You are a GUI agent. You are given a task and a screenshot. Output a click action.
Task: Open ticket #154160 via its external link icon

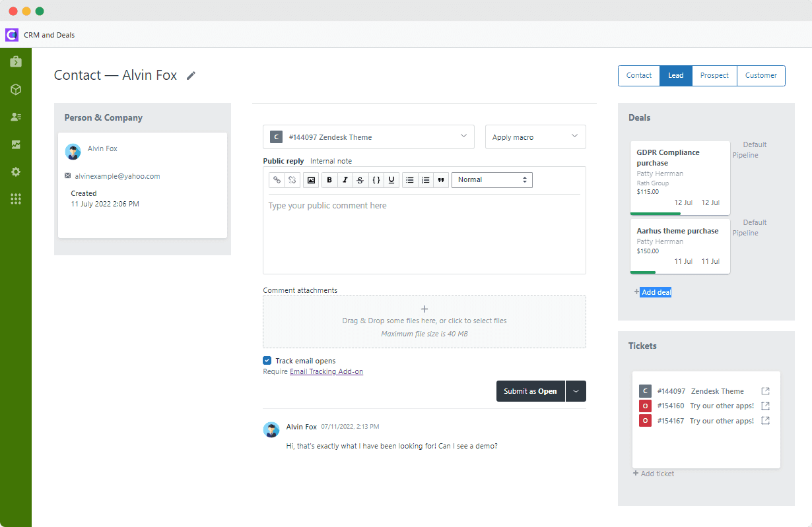coord(764,406)
